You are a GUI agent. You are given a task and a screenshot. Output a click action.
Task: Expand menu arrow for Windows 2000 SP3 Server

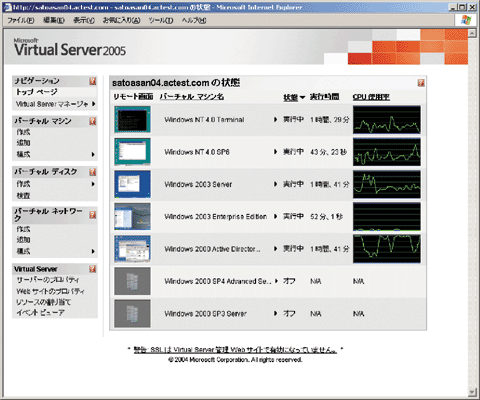point(275,313)
